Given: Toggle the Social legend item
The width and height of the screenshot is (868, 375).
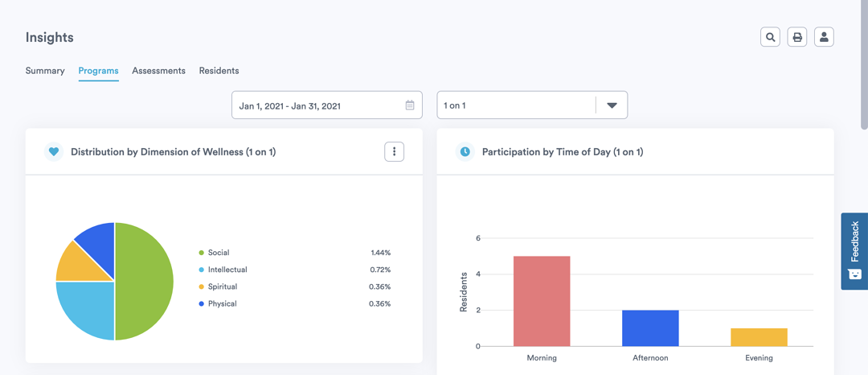Looking at the screenshot, I should (x=218, y=253).
